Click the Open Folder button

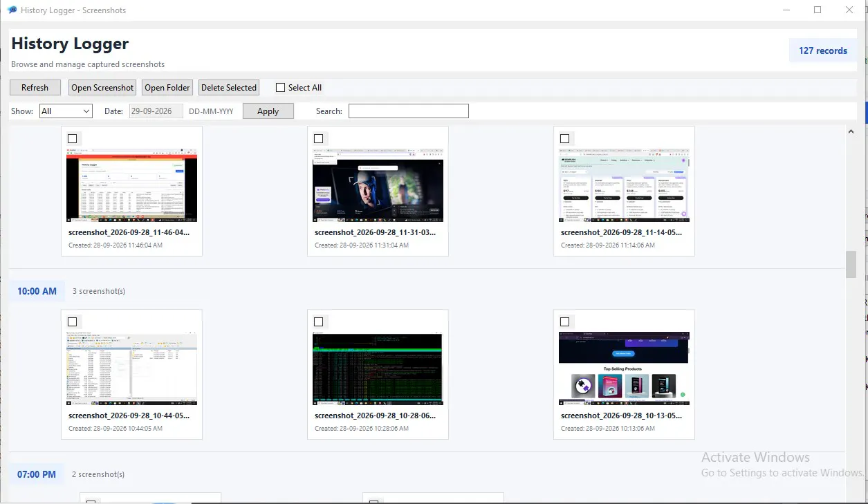(x=167, y=88)
